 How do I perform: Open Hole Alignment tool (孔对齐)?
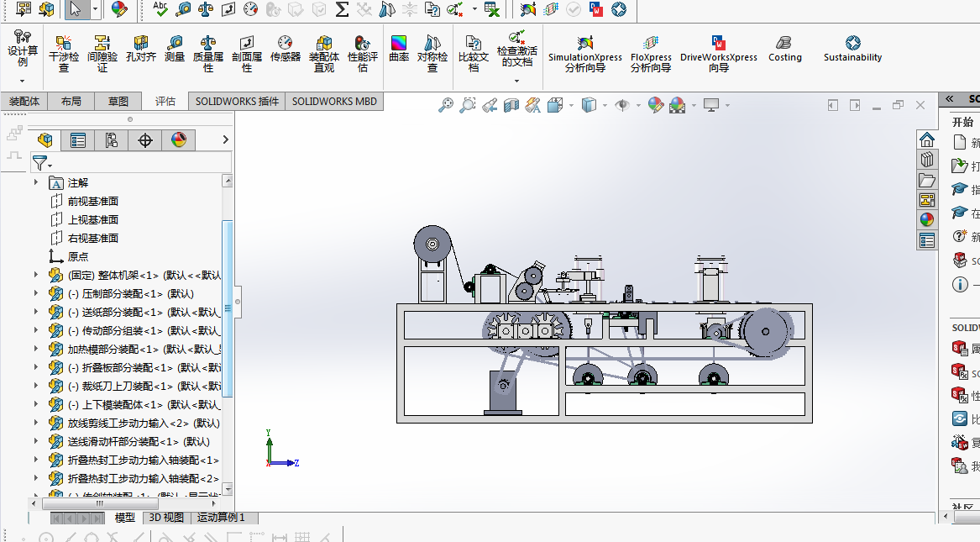pos(140,49)
